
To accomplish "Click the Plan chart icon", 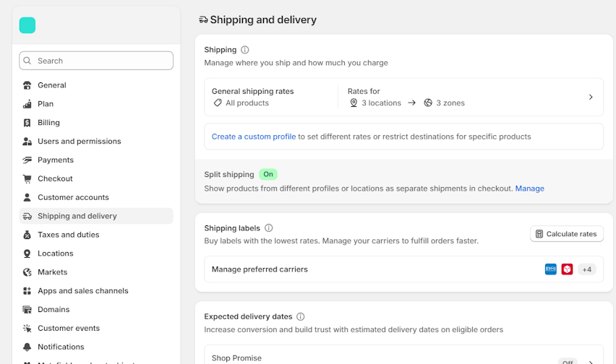I will [x=27, y=104].
